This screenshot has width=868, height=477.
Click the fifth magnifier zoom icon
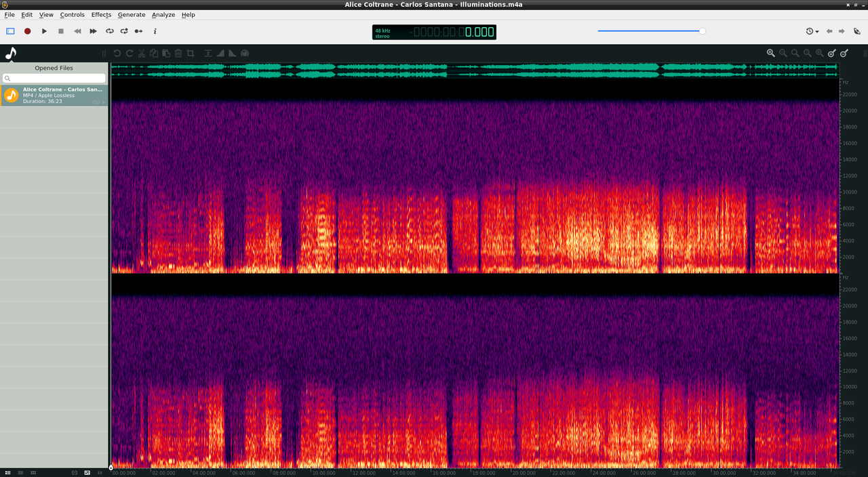(820, 53)
